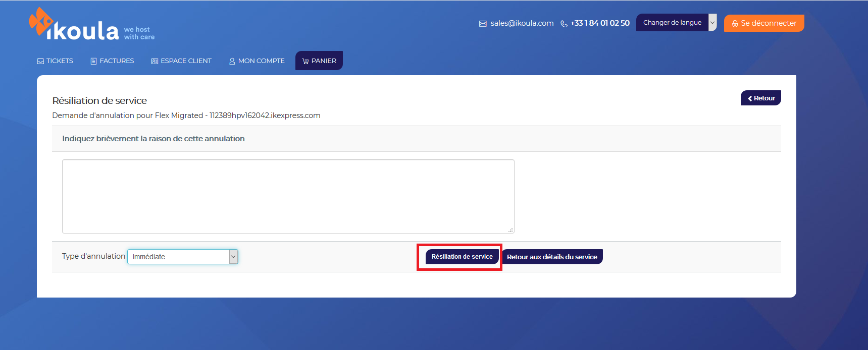Click the lock icon in Se déconnecter
Viewport: 868px width, 350px height.
click(735, 24)
